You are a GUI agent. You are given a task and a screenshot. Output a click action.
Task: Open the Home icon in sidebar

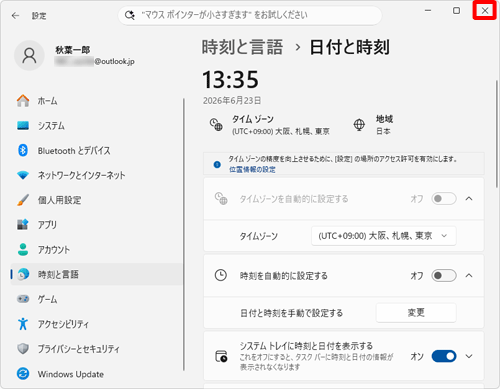[x=23, y=101]
